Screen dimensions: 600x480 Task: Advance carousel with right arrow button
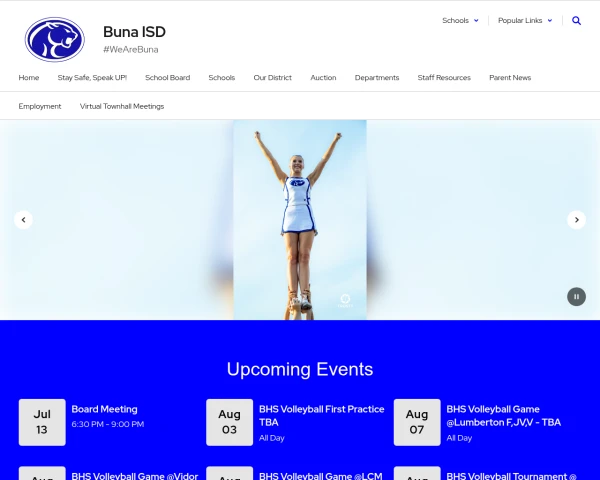click(x=576, y=220)
